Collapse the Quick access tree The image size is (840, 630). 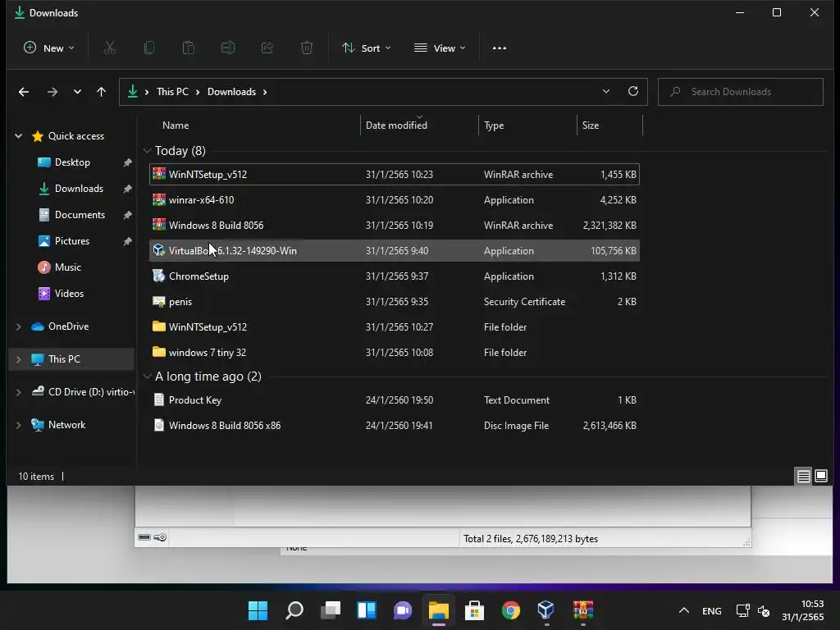tap(19, 136)
